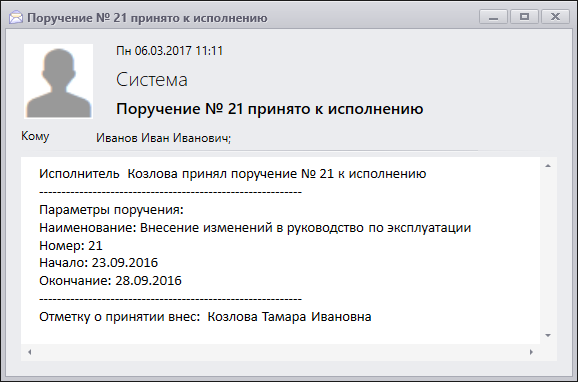Click the Наименование line in message body
578x382 pixels.
pos(255,228)
